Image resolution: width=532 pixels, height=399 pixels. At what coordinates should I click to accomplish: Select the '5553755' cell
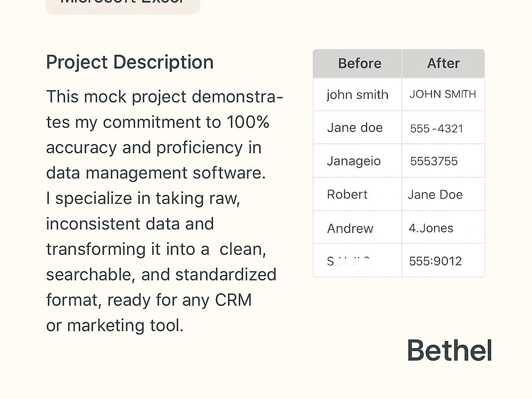(443, 161)
